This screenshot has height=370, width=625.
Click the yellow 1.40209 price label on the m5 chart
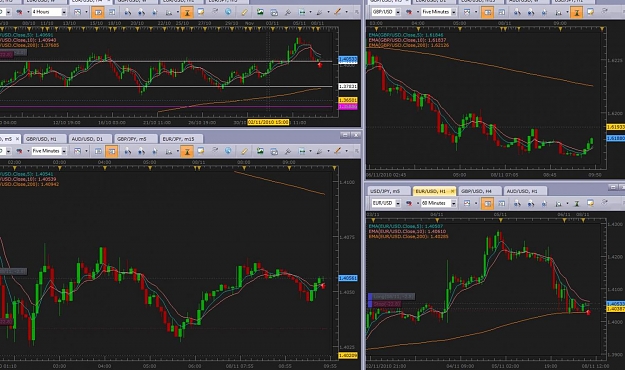[x=348, y=355]
